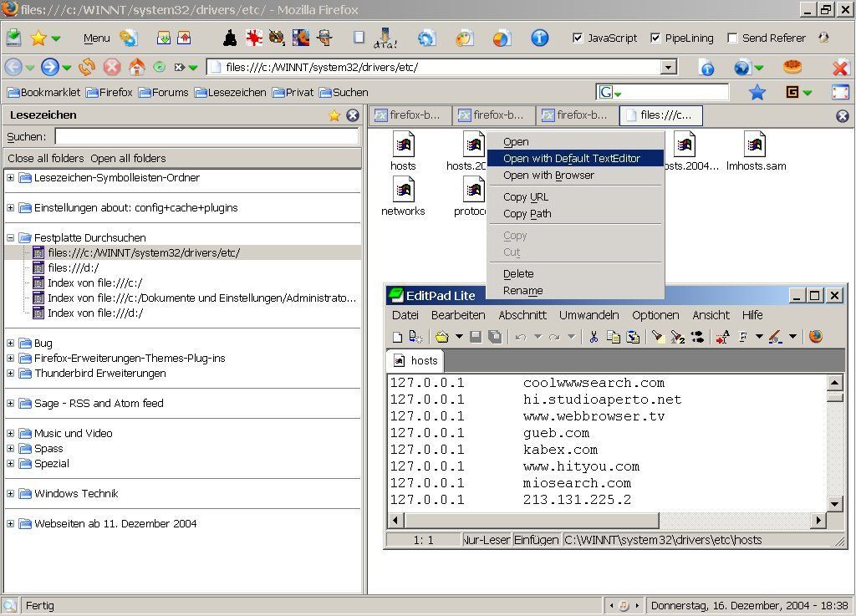
Task: Click the networks file icon
Action: [404, 190]
